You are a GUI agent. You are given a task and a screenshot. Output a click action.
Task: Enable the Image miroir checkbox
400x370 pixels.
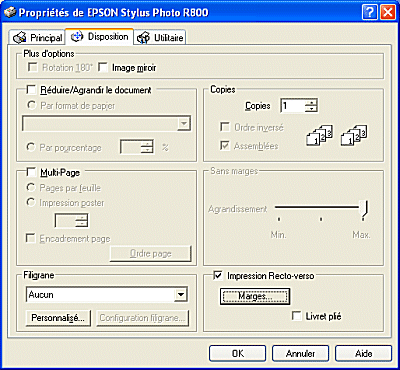tap(103, 68)
